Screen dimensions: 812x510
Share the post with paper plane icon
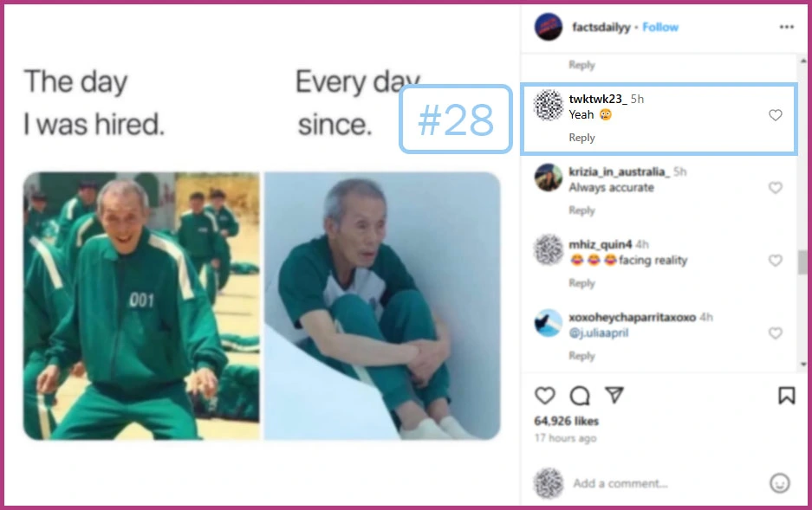click(614, 395)
